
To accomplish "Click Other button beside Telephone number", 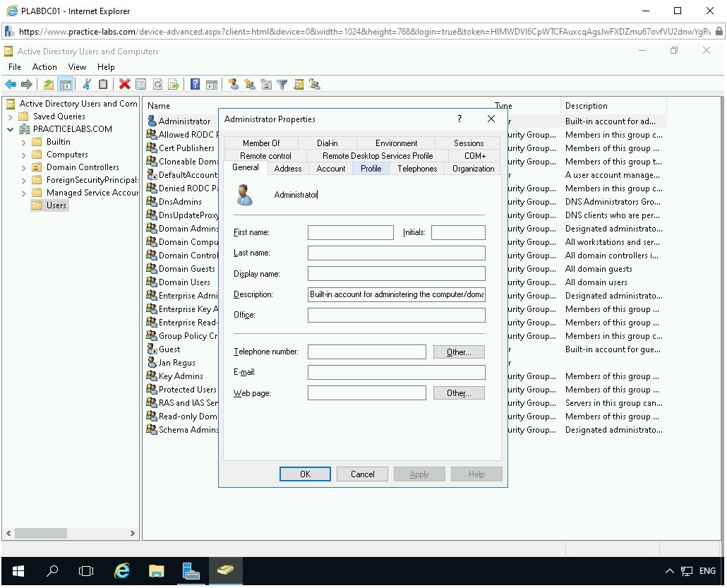I will click(x=459, y=352).
